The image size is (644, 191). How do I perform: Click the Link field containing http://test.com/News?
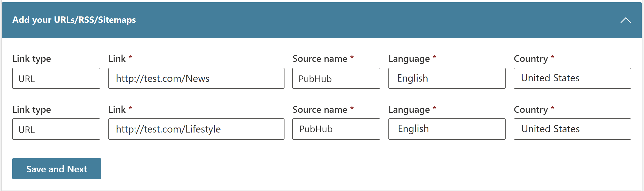pos(196,78)
